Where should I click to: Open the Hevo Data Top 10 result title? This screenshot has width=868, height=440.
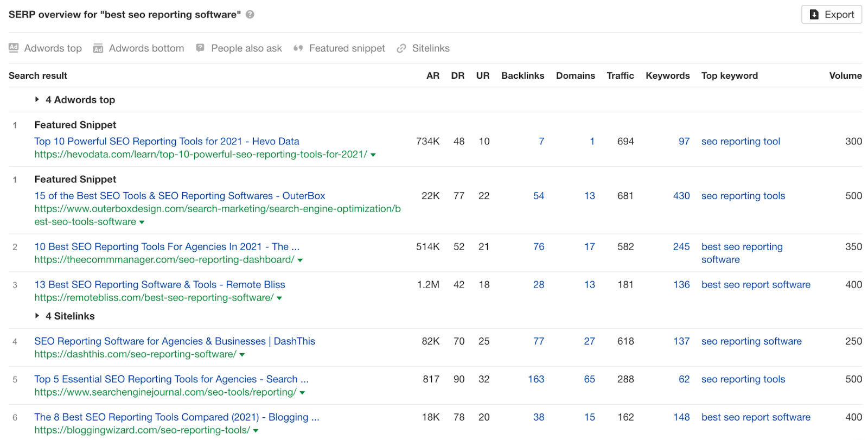pyautogui.click(x=167, y=141)
